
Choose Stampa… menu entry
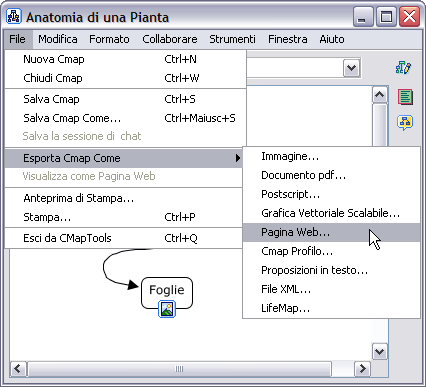pos(124,217)
